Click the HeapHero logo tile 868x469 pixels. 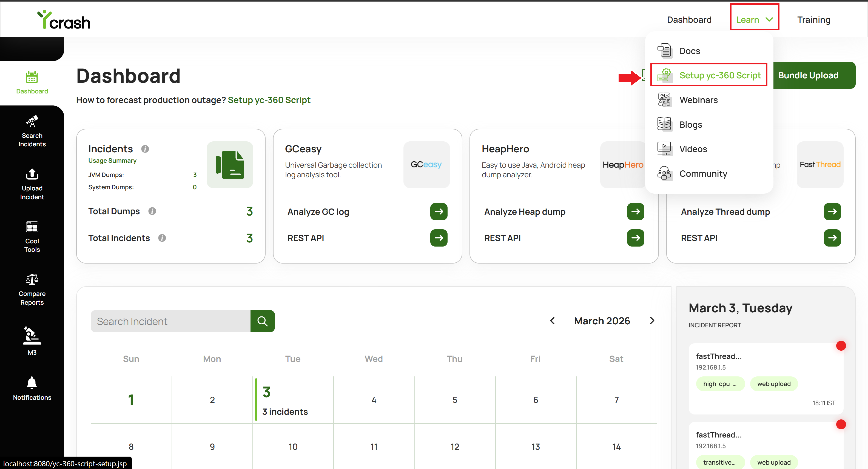623,165
